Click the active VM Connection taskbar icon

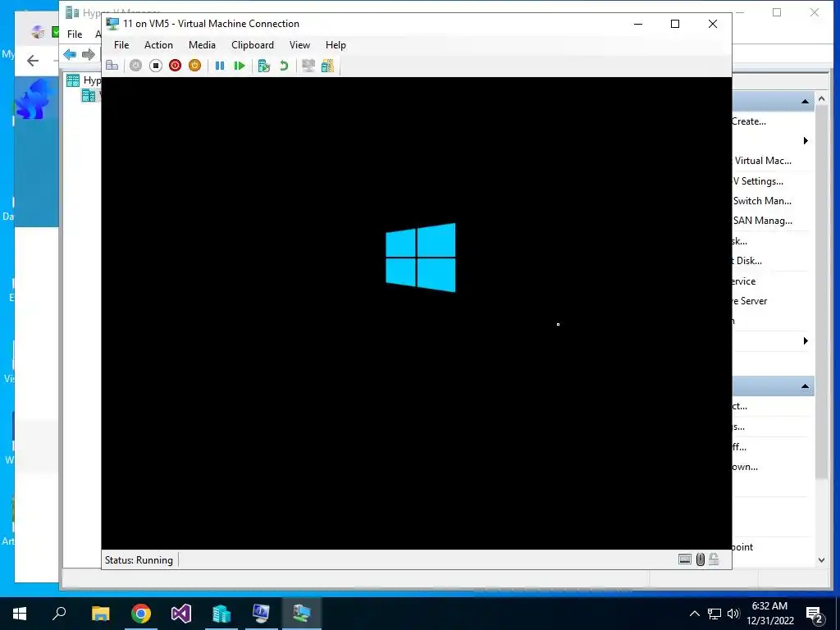pos(301,614)
